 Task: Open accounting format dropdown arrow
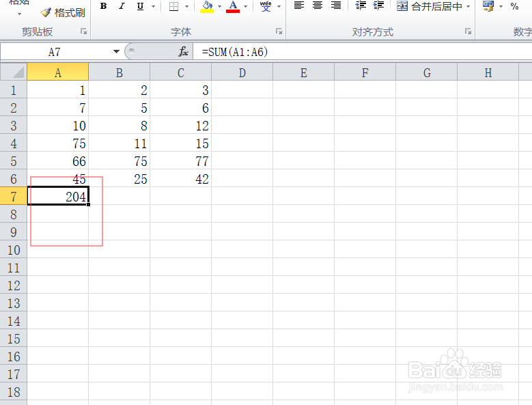(x=501, y=6)
